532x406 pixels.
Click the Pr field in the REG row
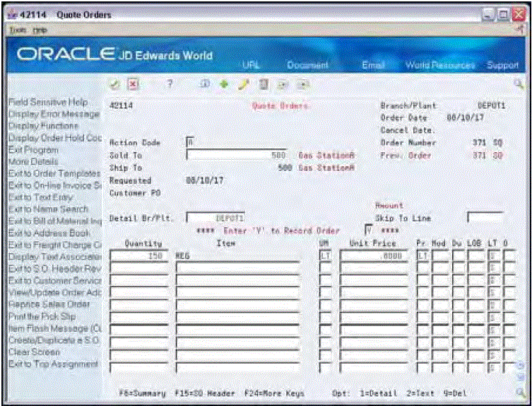click(x=422, y=256)
